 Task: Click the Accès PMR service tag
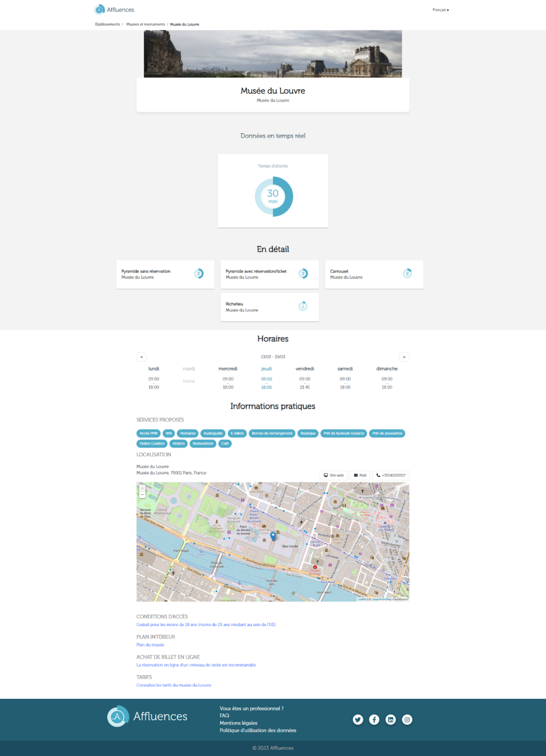point(148,433)
